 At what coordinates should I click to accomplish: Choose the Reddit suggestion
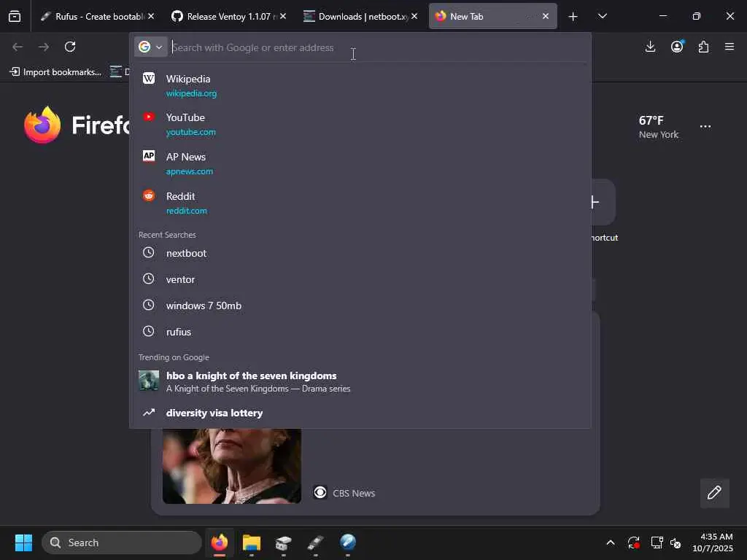coord(360,203)
